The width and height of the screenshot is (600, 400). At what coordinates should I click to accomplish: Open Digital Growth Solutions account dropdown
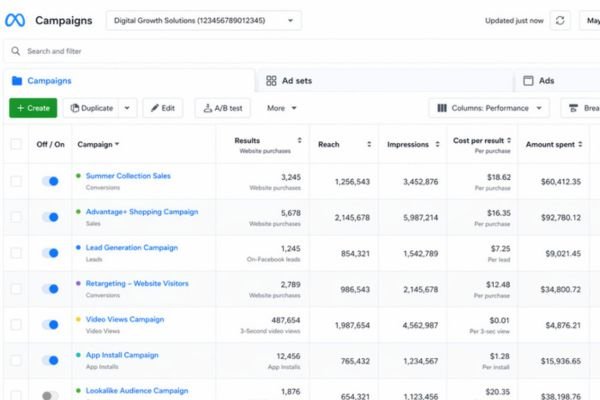pyautogui.click(x=204, y=20)
